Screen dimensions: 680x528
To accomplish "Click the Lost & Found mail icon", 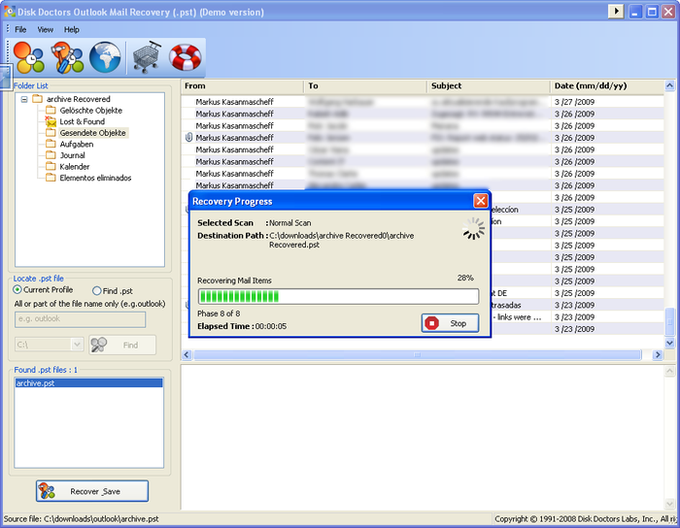I will (x=51, y=121).
